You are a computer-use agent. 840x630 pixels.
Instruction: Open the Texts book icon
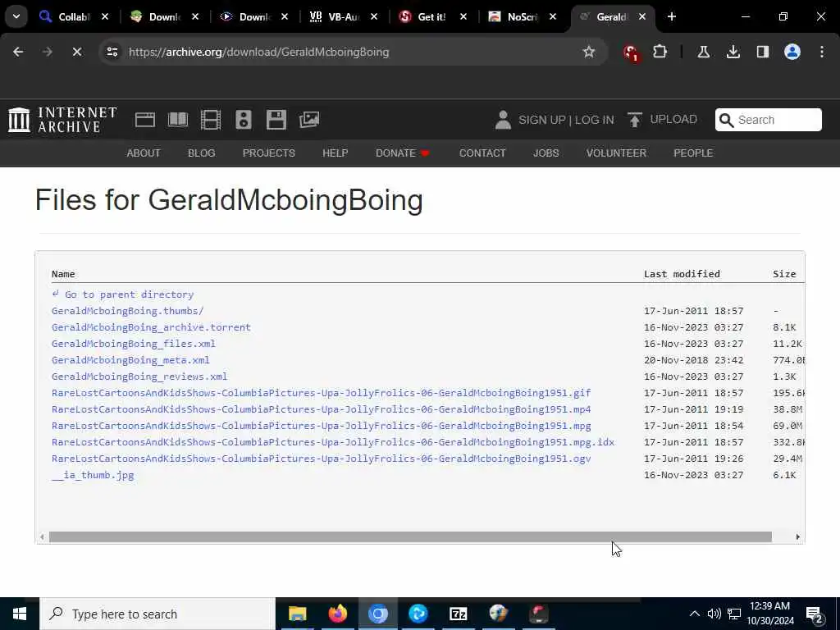[x=178, y=120]
